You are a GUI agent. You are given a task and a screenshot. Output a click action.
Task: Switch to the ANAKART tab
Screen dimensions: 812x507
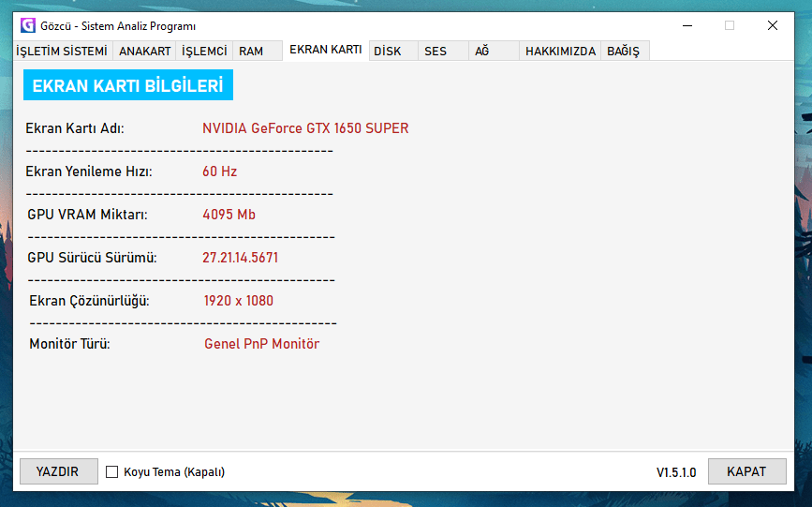click(x=144, y=51)
